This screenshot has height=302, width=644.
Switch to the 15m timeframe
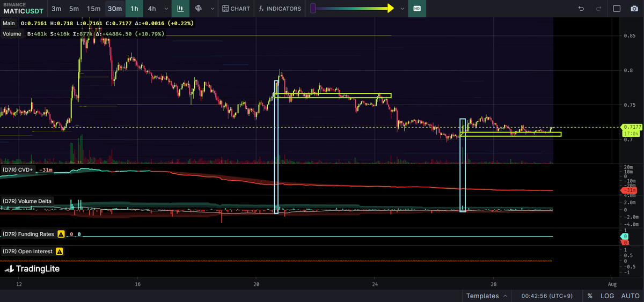93,9
